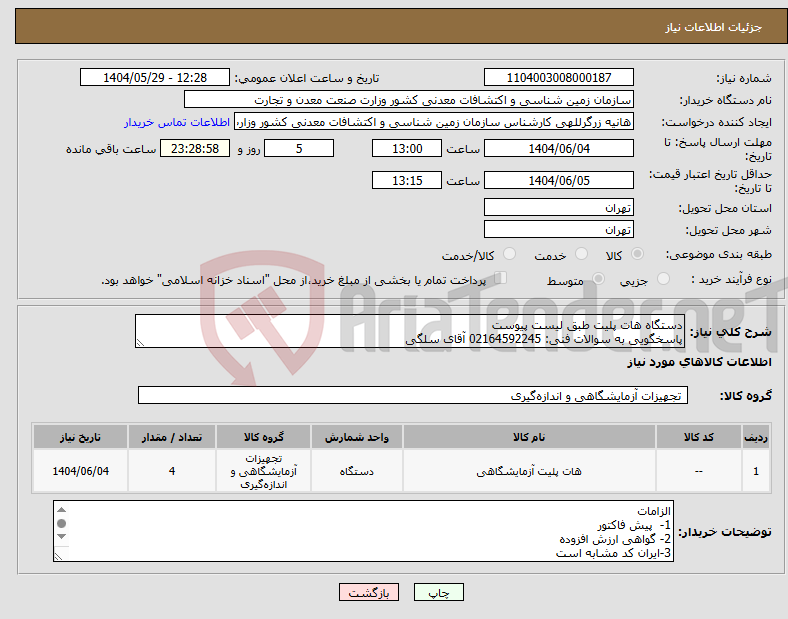Click the گروه کالا column header in table

click(x=263, y=437)
